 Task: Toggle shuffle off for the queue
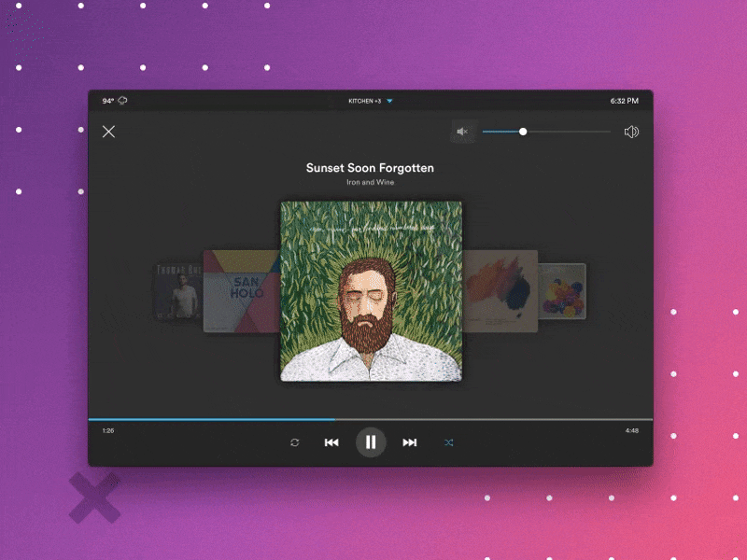tap(449, 442)
